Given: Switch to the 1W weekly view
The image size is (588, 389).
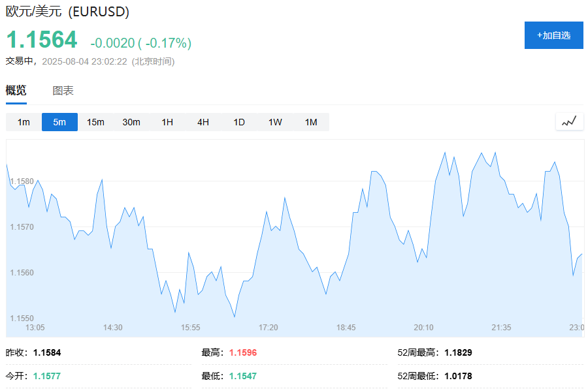Looking at the screenshot, I should click(x=274, y=121).
